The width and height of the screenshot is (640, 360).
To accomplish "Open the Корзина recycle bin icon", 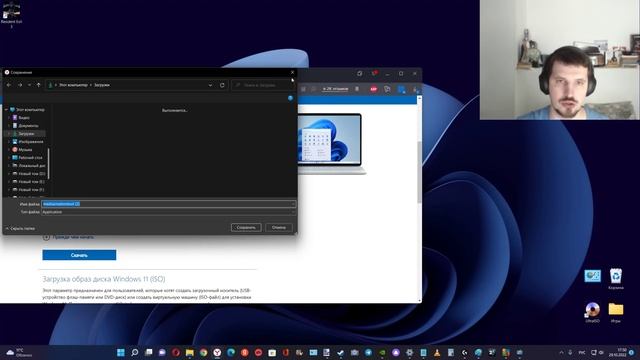I will (616, 279).
